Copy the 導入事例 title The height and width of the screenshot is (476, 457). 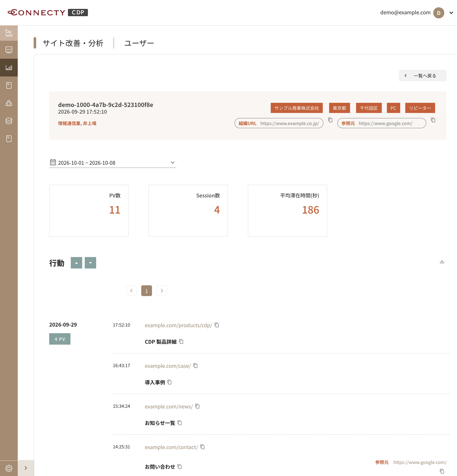(169, 382)
